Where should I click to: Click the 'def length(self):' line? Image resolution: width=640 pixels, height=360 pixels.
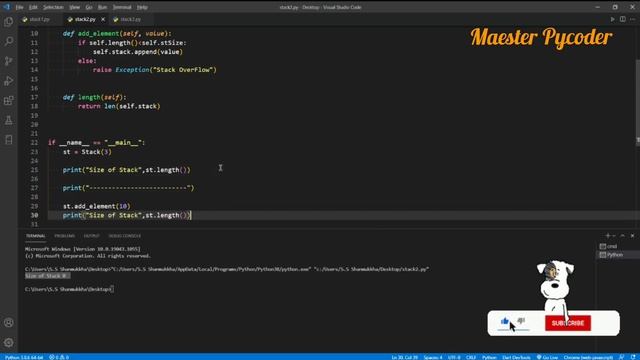95,97
